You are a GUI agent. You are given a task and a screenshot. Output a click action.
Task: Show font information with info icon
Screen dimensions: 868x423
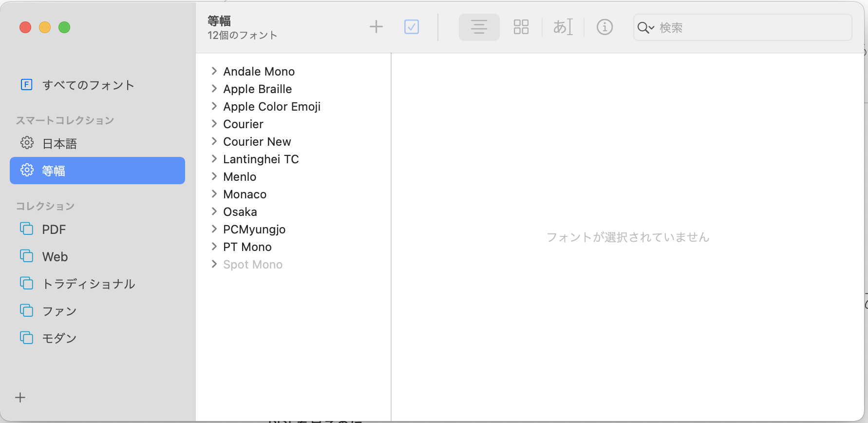(604, 27)
